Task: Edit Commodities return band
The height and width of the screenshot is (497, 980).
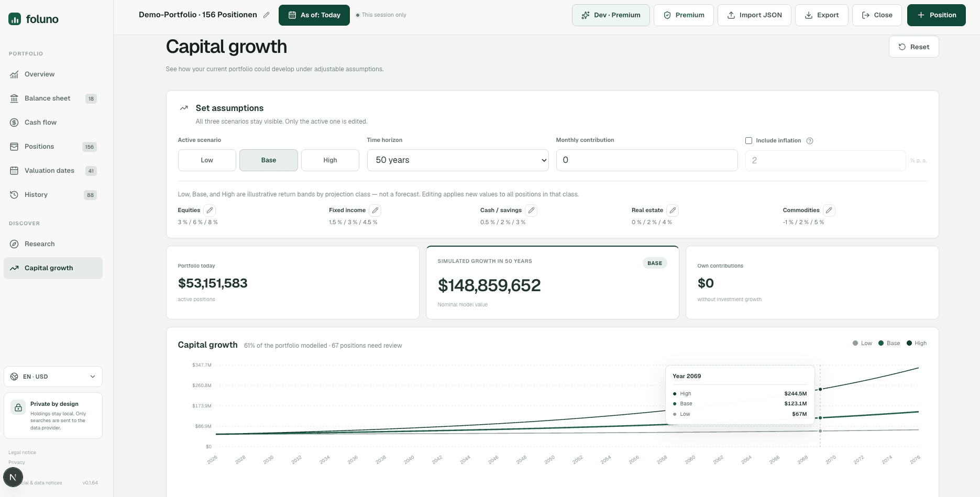Action: (x=829, y=210)
